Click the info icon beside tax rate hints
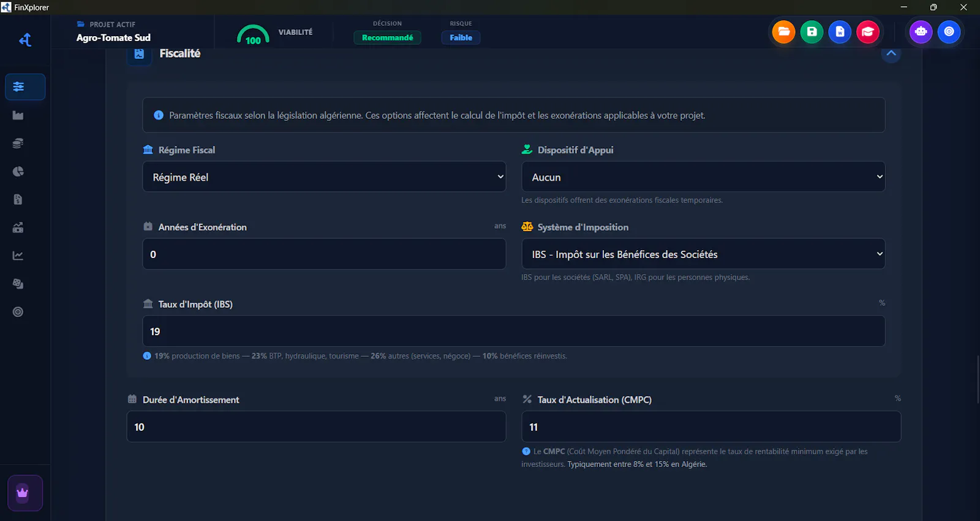This screenshot has width=980, height=521. click(x=147, y=356)
